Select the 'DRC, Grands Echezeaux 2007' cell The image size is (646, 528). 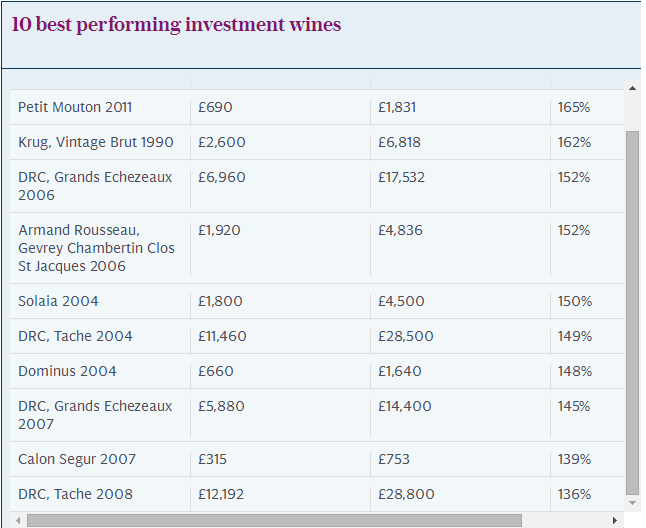click(x=100, y=415)
